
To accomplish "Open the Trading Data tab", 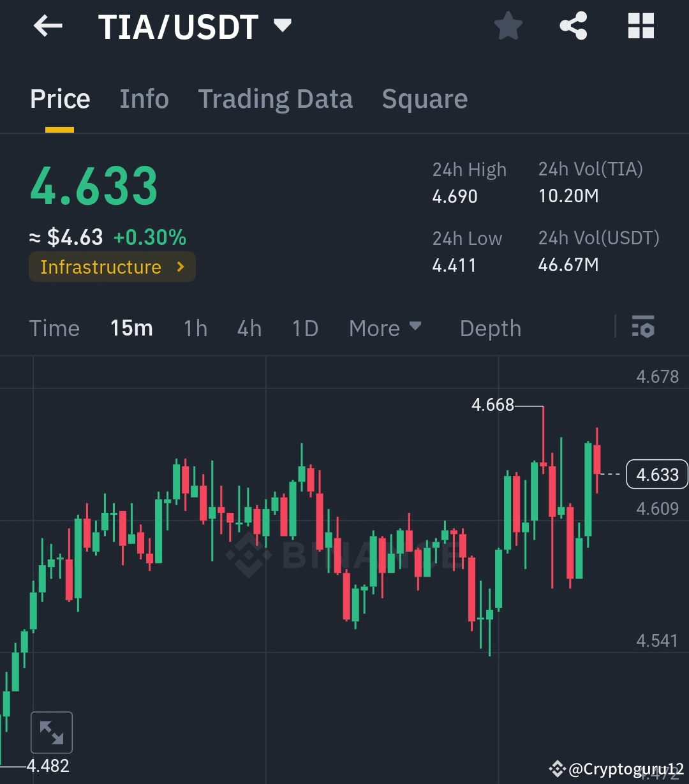I will (275, 99).
